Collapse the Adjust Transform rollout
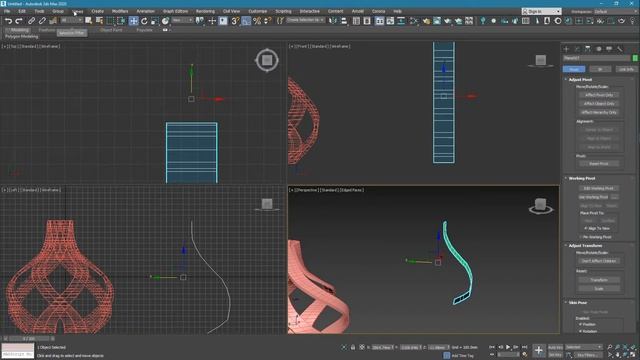Screen dimensions: 640x360 [585, 246]
